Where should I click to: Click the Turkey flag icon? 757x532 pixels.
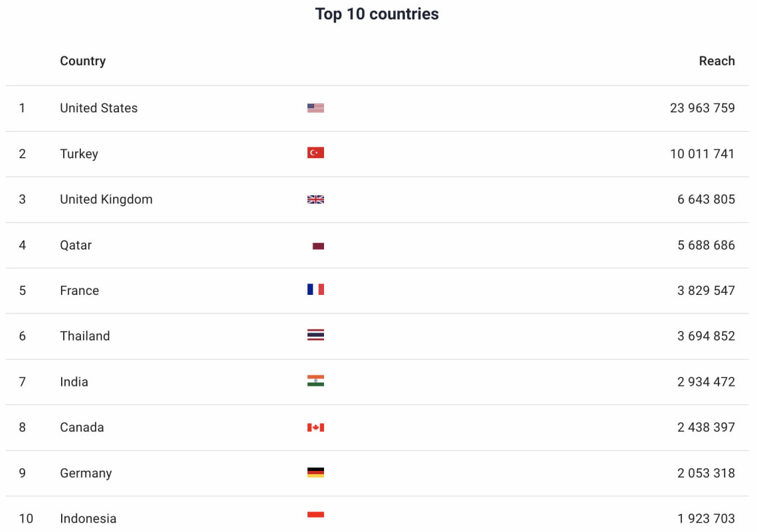315,153
